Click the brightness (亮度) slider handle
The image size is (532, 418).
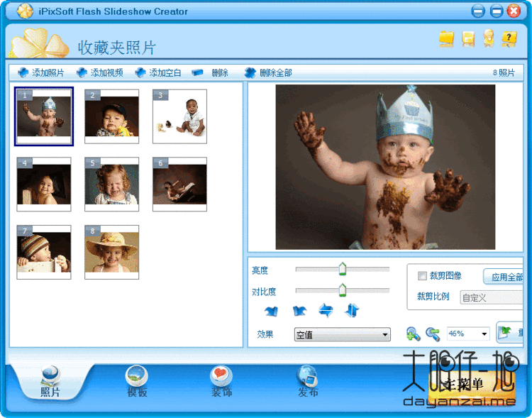[343, 269]
